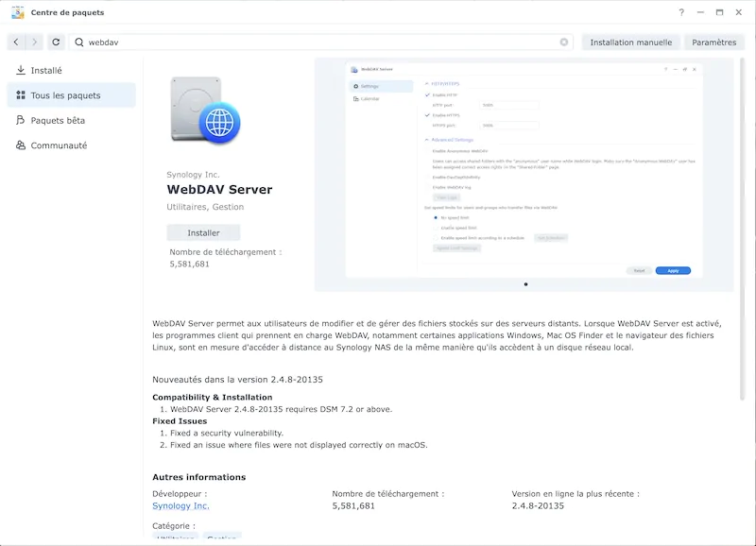Screen dimensions: 756x546
Task: Open the help question mark
Action: (x=681, y=12)
